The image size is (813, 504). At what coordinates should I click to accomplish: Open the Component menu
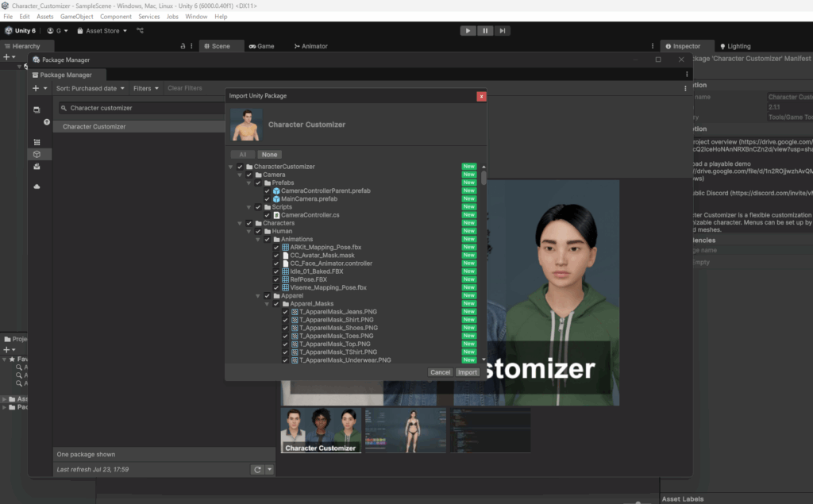(116, 17)
